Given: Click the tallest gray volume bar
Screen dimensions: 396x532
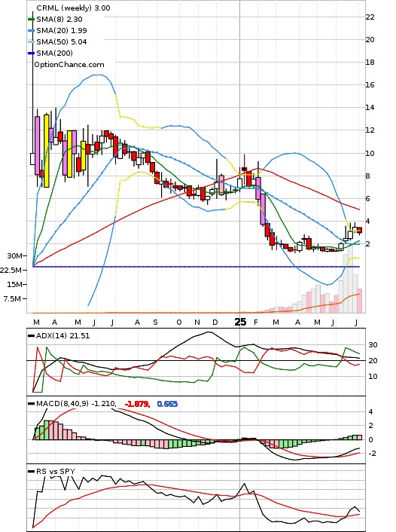Looking at the screenshot, I should pyautogui.click(x=351, y=278).
